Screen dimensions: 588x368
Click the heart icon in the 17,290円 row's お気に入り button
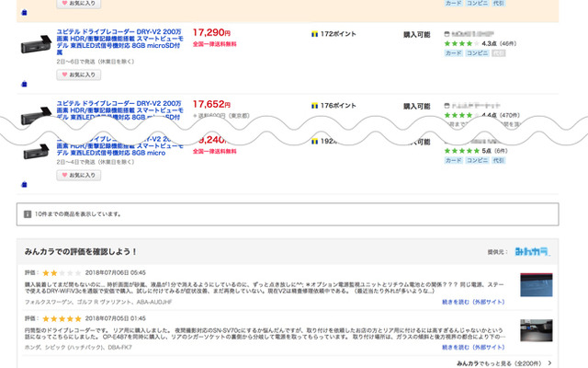(x=64, y=75)
